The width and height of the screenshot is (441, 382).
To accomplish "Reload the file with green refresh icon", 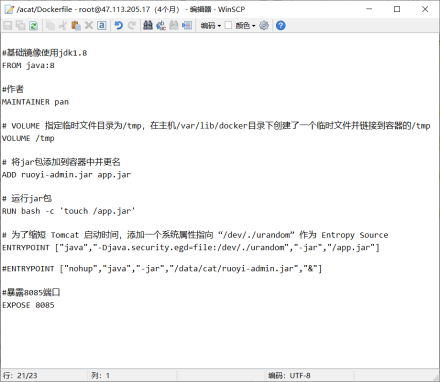I will [33, 25].
